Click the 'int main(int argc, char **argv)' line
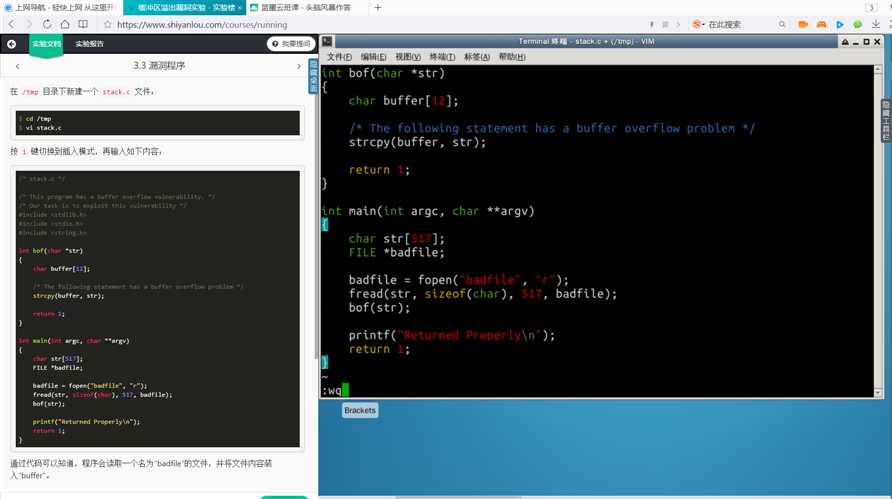Screen dimensions: 892x499 point(428,211)
